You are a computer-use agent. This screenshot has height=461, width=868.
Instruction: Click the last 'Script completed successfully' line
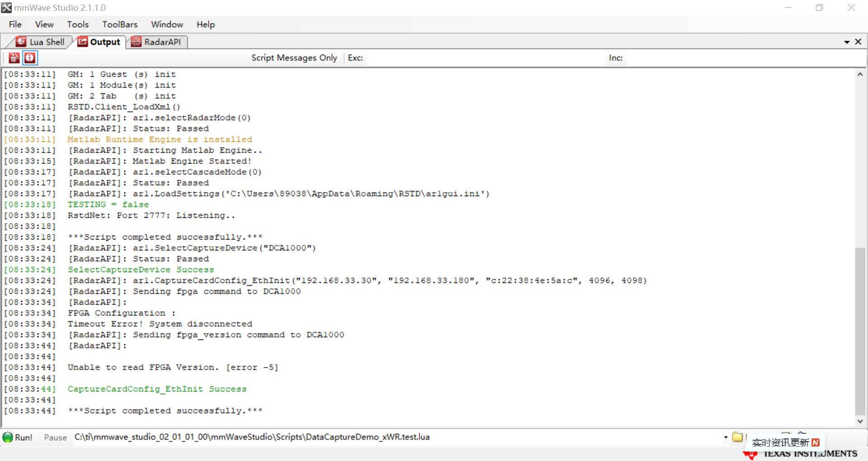[165, 411]
